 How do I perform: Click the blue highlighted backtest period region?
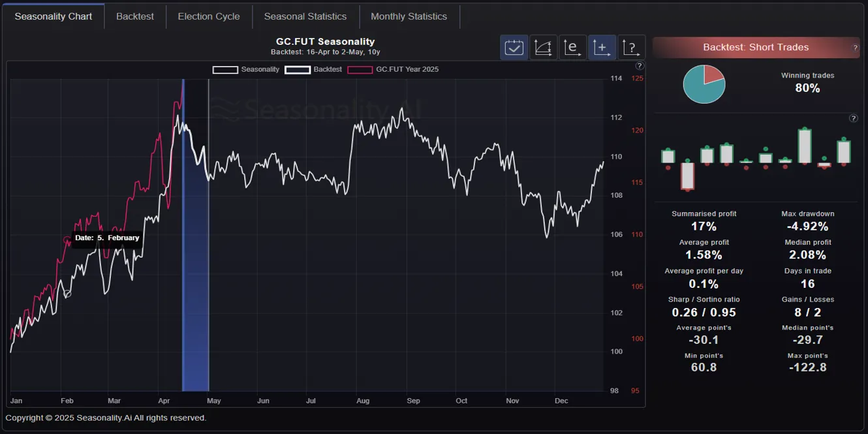point(195,261)
